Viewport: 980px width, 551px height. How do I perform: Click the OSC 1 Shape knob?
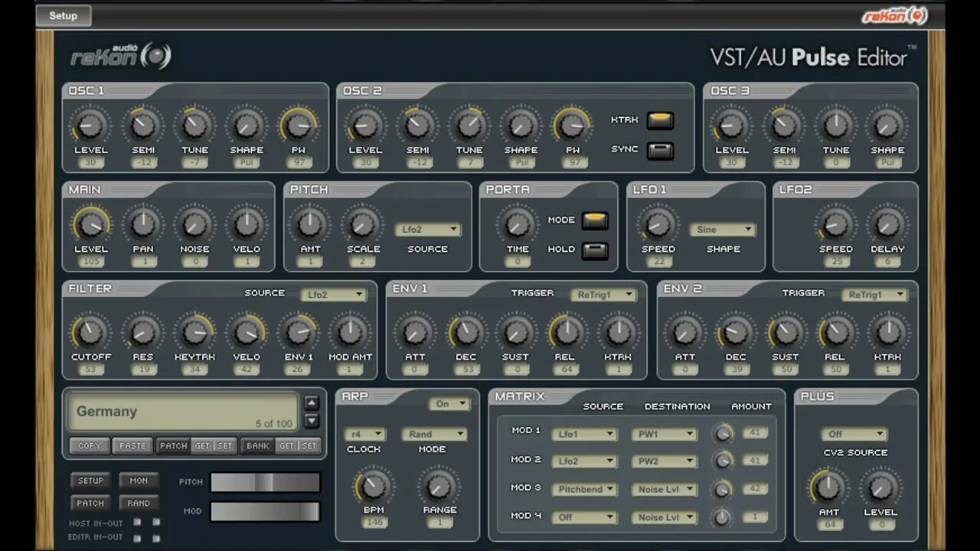pos(247,125)
